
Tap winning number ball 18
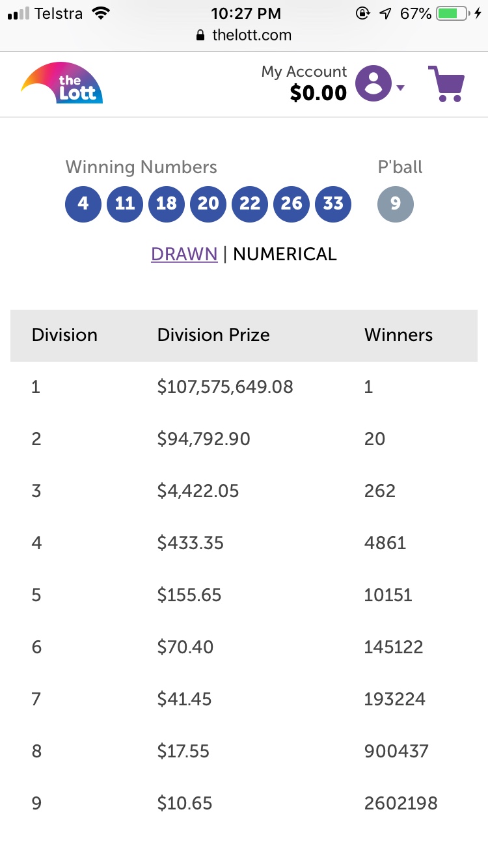click(167, 204)
